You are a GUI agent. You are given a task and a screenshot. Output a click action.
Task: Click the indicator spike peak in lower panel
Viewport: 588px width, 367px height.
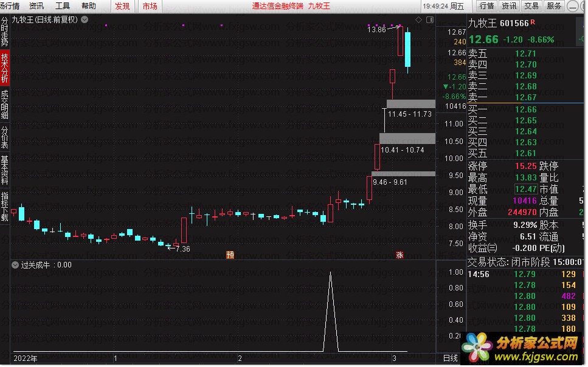(330, 273)
